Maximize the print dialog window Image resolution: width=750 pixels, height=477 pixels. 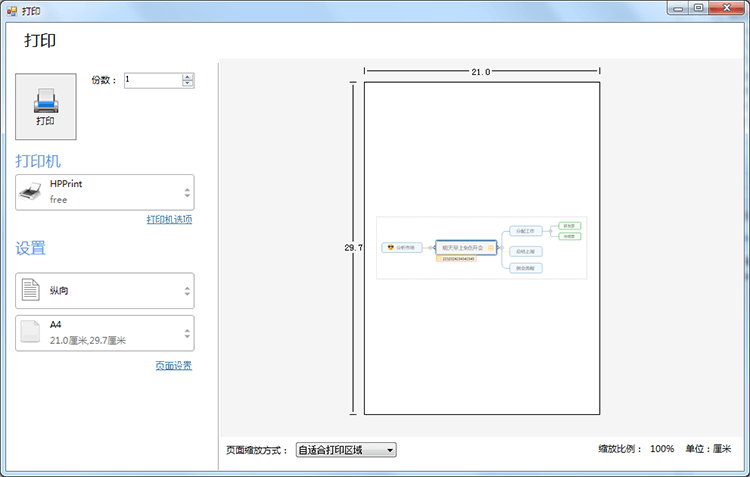(698, 8)
